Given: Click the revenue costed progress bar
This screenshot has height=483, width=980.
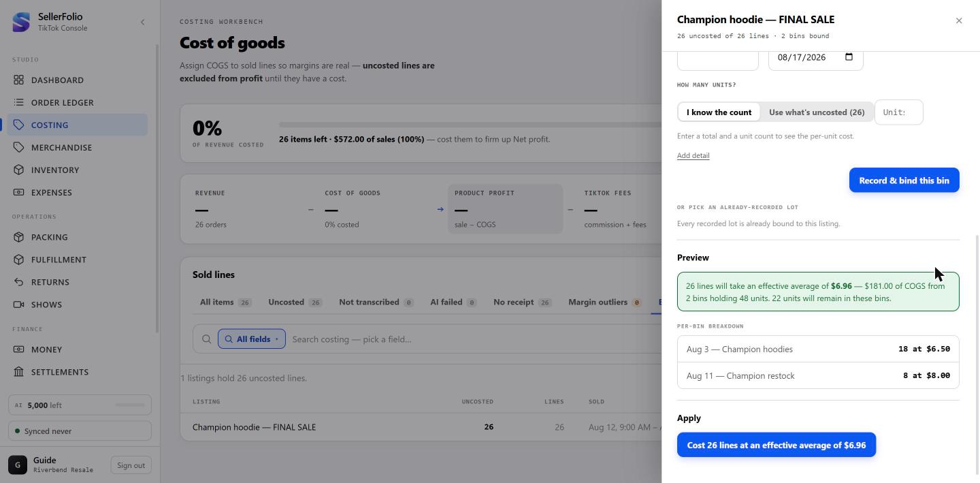Looking at the screenshot, I should tap(470, 125).
